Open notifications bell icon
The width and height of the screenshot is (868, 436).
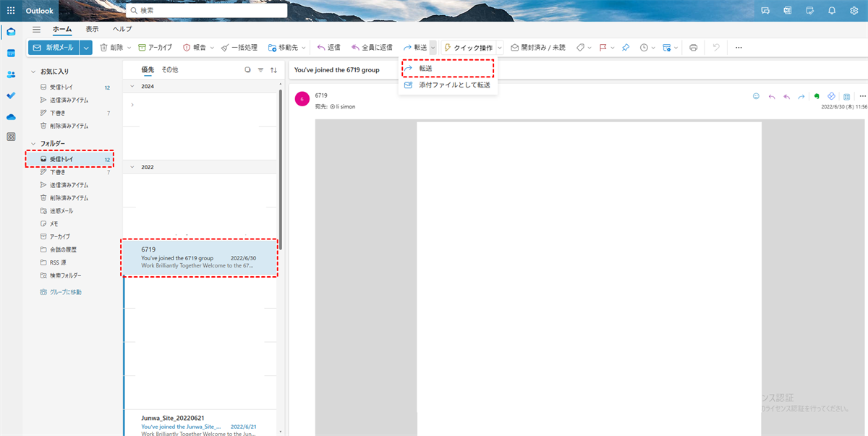pos(832,11)
